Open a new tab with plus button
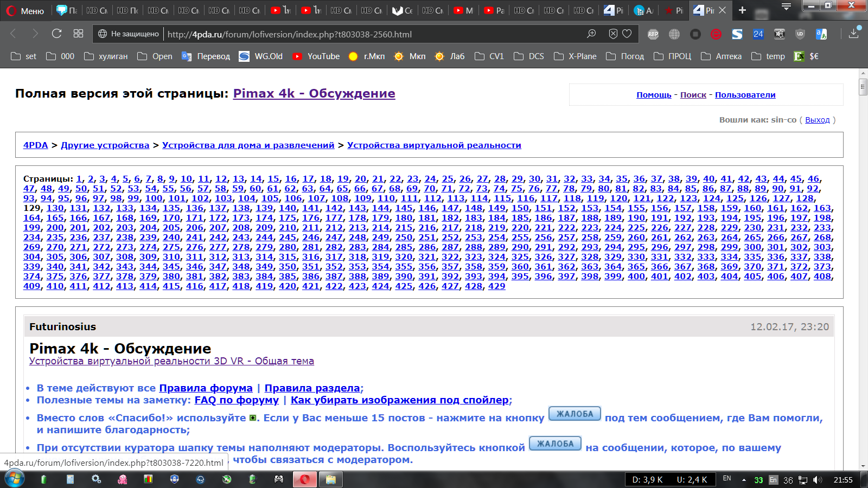Image resolution: width=868 pixels, height=488 pixels. pyautogui.click(x=743, y=10)
